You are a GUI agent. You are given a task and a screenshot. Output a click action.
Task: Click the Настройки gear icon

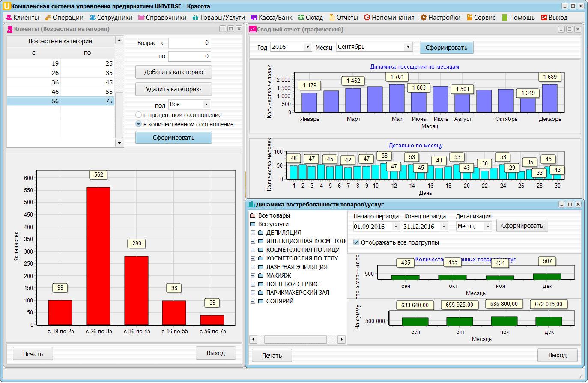pyautogui.click(x=424, y=18)
